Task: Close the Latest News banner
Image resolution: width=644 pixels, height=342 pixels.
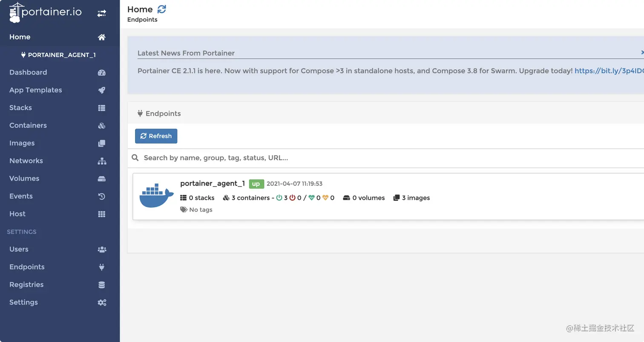Action: tap(642, 52)
